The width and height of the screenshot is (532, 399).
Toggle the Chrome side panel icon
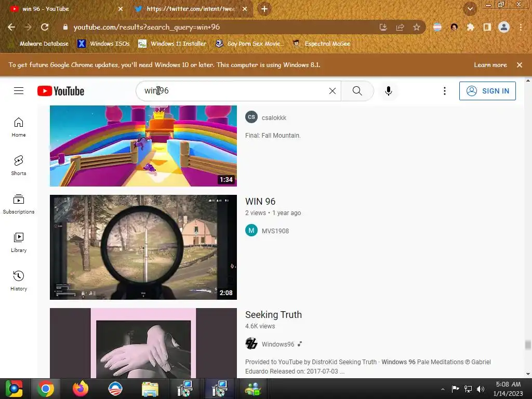click(x=487, y=27)
